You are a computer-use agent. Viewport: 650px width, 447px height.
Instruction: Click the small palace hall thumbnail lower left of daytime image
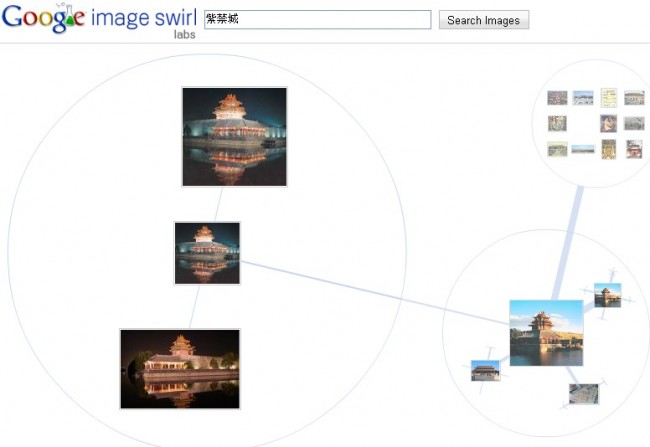pos(485,370)
